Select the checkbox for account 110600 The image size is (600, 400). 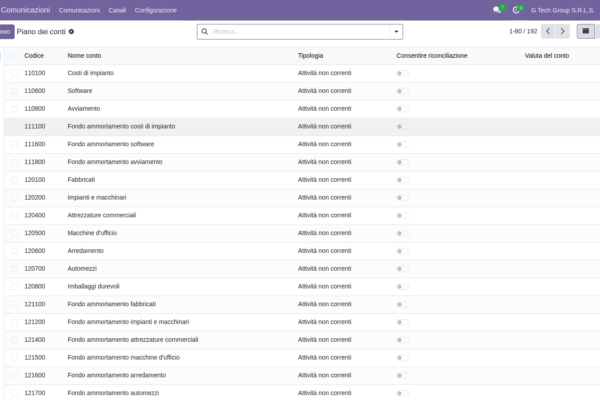coord(15,91)
